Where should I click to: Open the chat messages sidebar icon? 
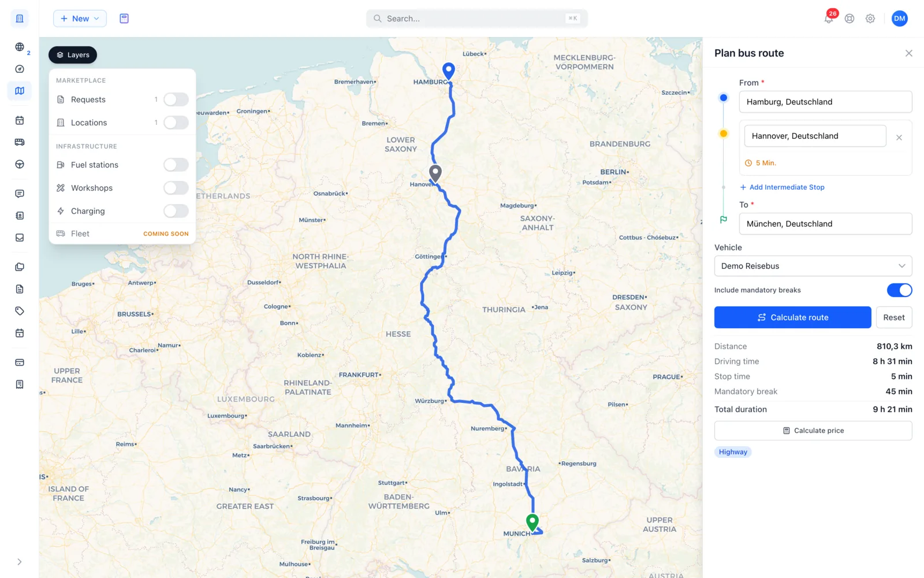[x=20, y=194]
